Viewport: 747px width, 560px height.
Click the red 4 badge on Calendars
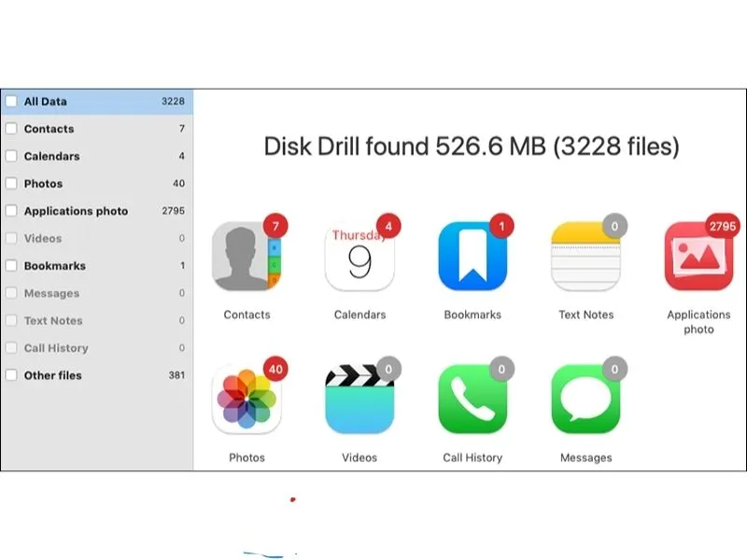(388, 226)
